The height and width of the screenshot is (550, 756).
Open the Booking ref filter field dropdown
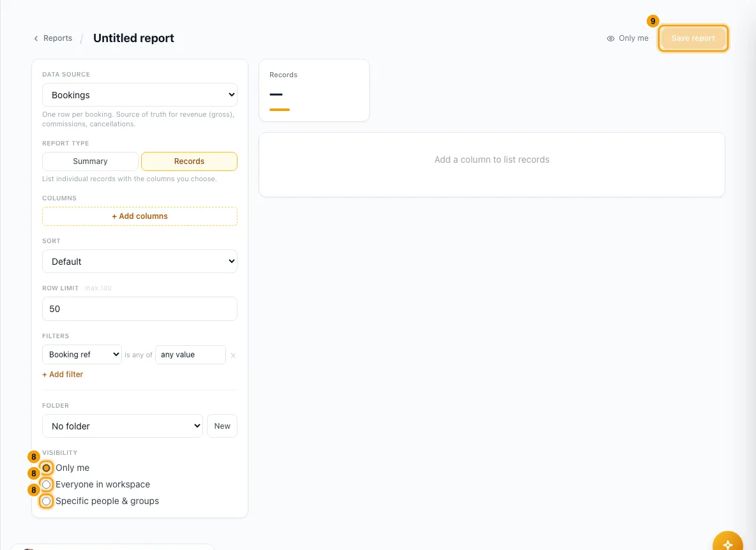82,355
